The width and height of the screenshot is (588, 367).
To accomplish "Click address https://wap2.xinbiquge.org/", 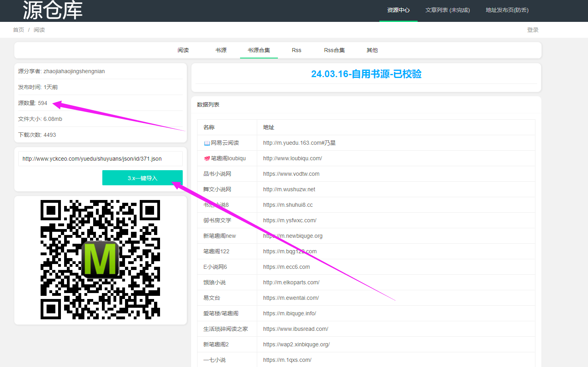I will point(297,344).
